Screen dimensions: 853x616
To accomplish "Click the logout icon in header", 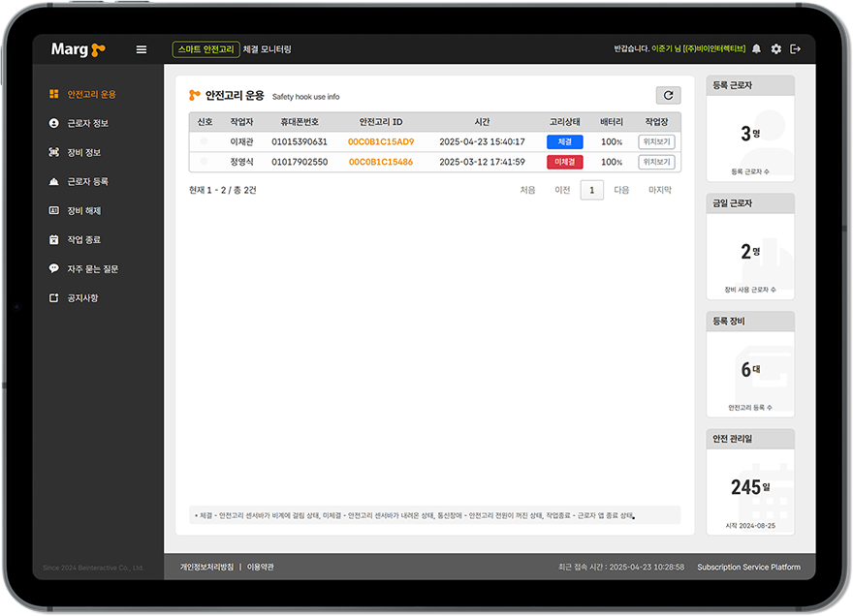I will [x=796, y=49].
